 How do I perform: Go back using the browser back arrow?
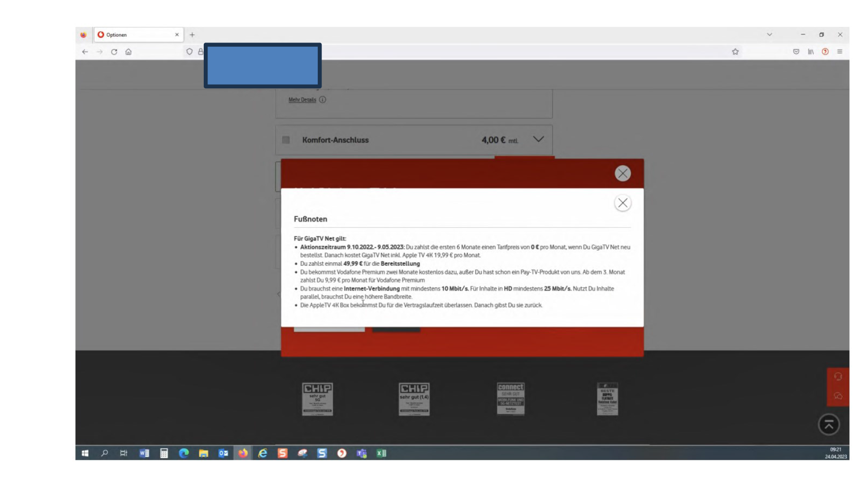click(85, 52)
